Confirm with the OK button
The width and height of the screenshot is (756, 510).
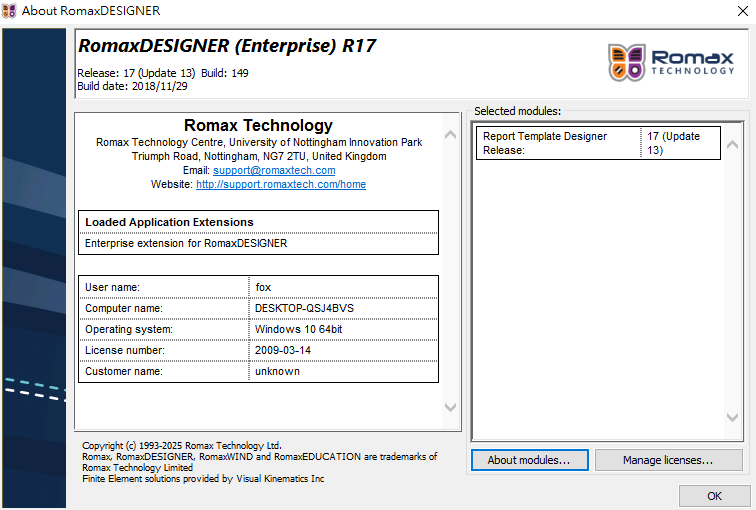coord(714,496)
